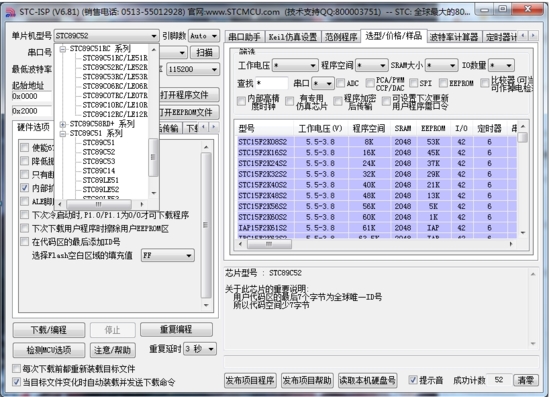Image resolution: width=549 pixels, height=397 pixels.
Task: Click the chip table horizontal scrollbar thumb
Action: pos(269,244)
